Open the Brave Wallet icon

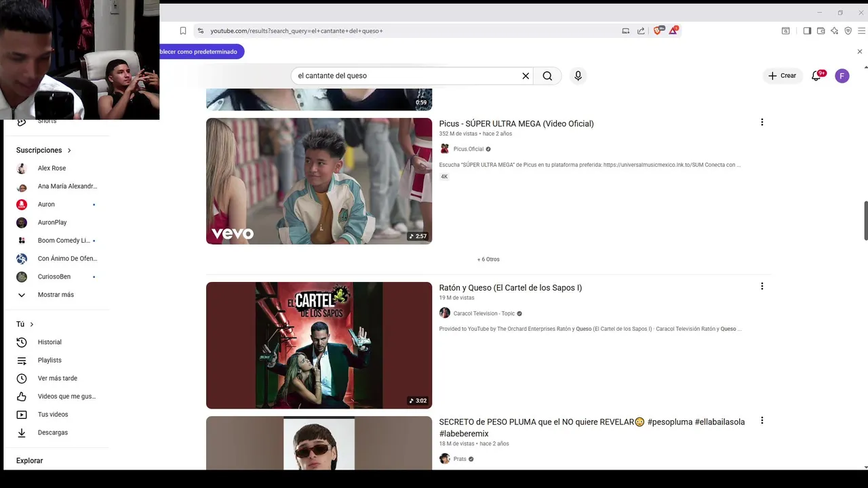tap(821, 30)
